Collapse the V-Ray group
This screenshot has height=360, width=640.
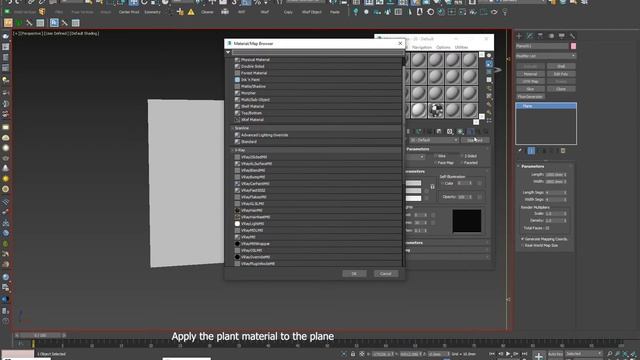point(233,150)
